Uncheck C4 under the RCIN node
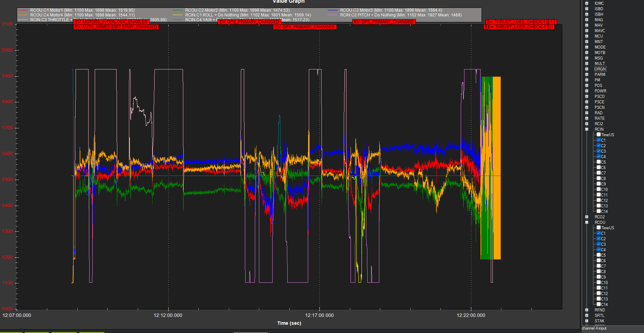The width and height of the screenshot is (644, 333). (599, 156)
